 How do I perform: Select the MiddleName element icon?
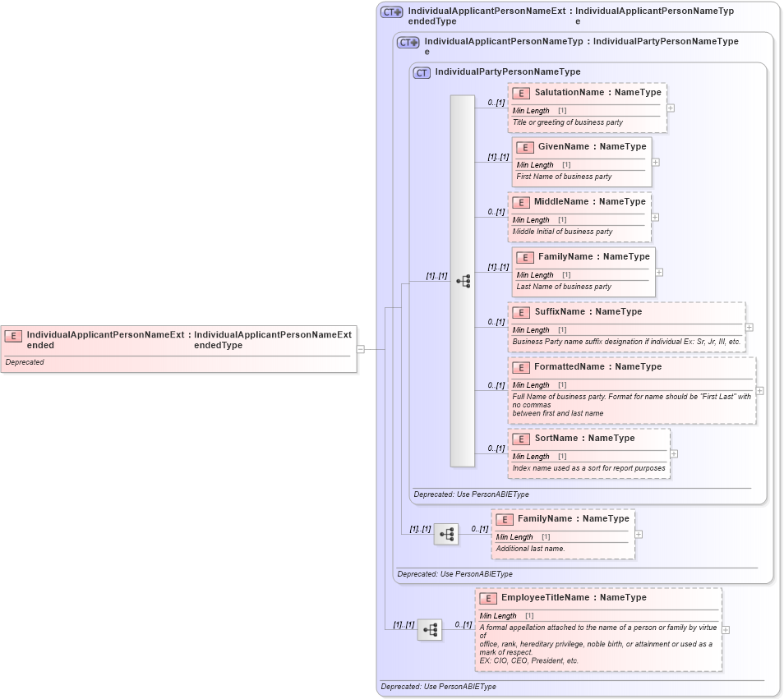(x=522, y=201)
